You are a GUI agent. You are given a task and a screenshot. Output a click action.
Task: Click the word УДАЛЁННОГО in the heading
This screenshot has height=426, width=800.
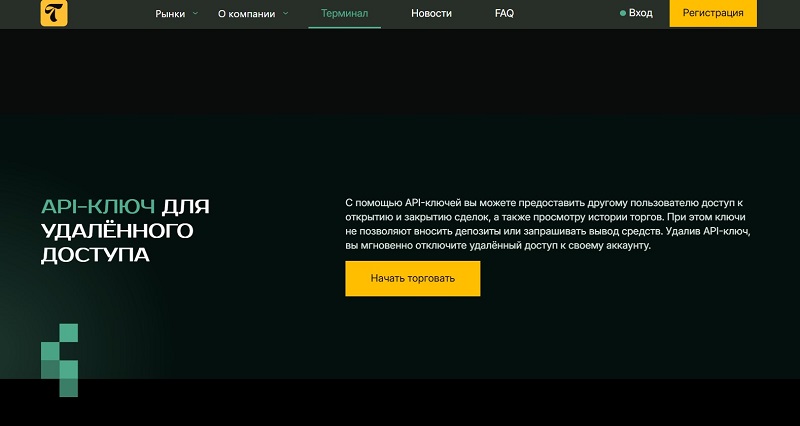[117, 231]
